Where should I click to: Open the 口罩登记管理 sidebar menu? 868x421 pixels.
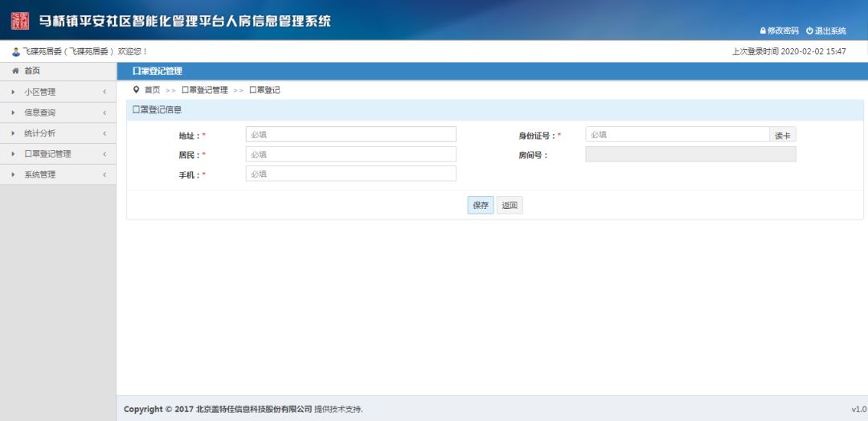[58, 153]
